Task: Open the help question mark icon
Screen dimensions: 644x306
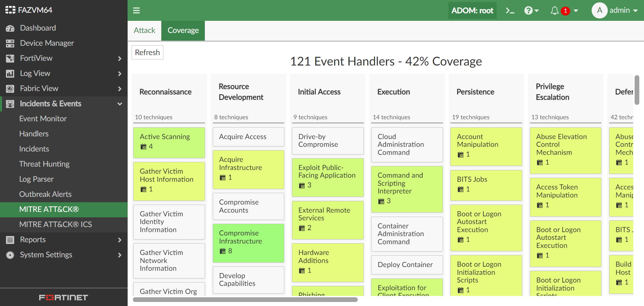Action: [x=528, y=11]
